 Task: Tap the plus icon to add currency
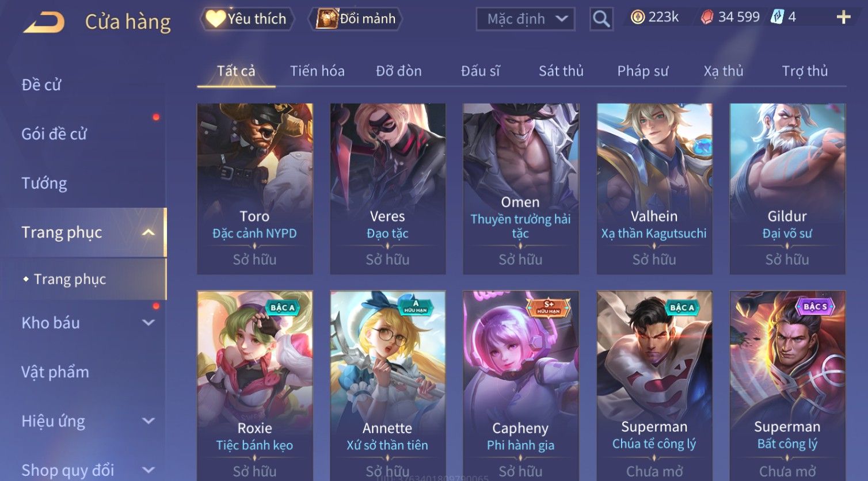coord(843,17)
